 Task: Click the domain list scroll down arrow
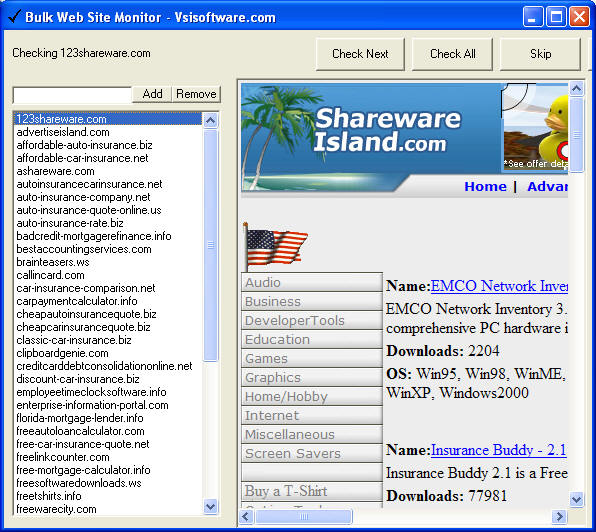(x=211, y=506)
